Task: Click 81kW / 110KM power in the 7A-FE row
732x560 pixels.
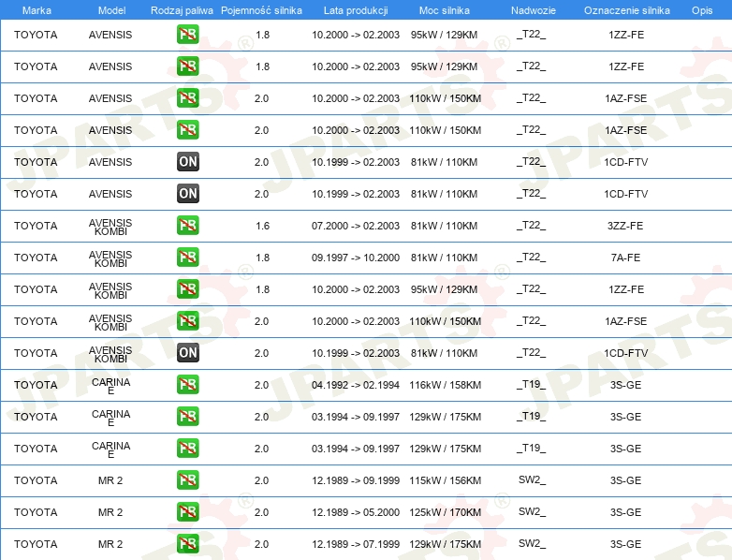Action: point(444,258)
